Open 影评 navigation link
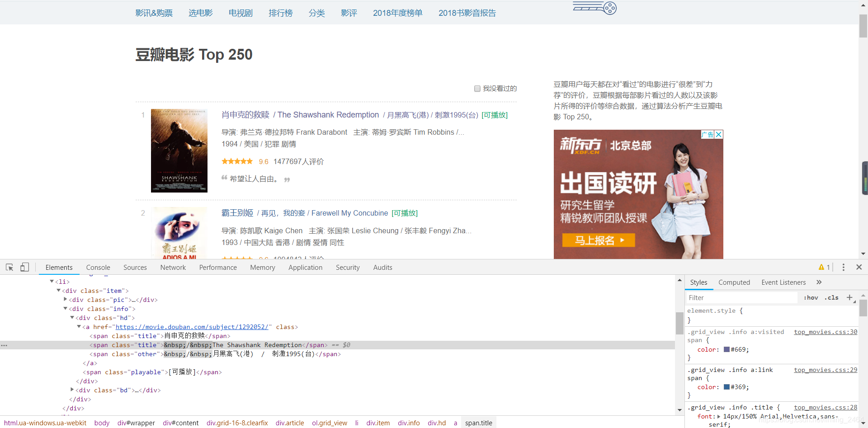 point(349,13)
